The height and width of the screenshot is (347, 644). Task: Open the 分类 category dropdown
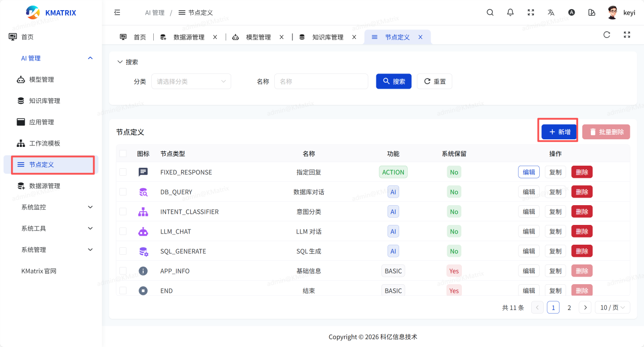coord(191,82)
